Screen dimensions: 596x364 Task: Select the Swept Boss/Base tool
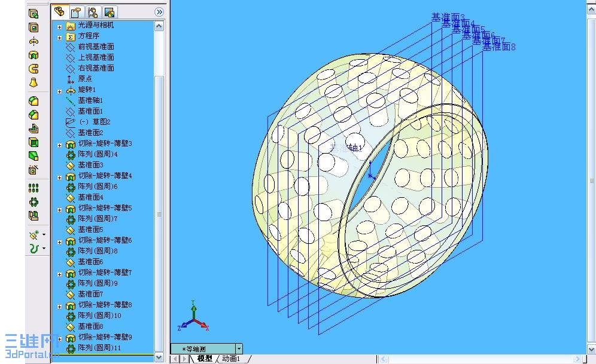(x=34, y=69)
